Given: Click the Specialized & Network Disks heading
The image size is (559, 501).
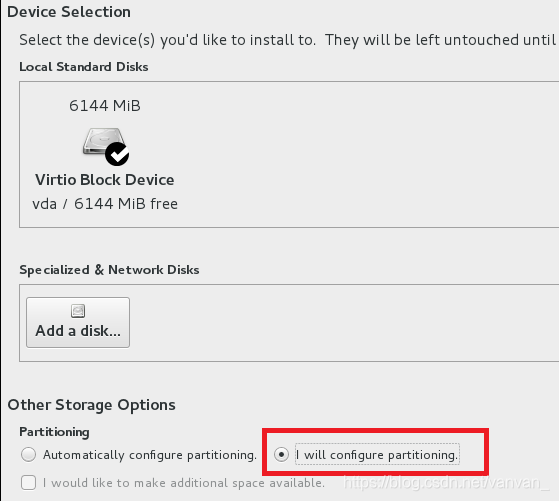Looking at the screenshot, I should coord(109,270).
